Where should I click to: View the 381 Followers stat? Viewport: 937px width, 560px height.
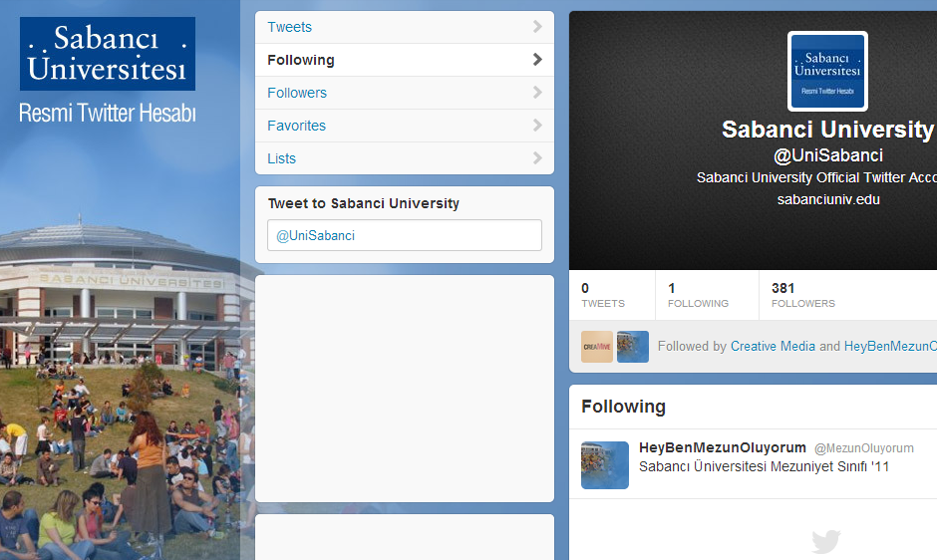click(x=803, y=295)
